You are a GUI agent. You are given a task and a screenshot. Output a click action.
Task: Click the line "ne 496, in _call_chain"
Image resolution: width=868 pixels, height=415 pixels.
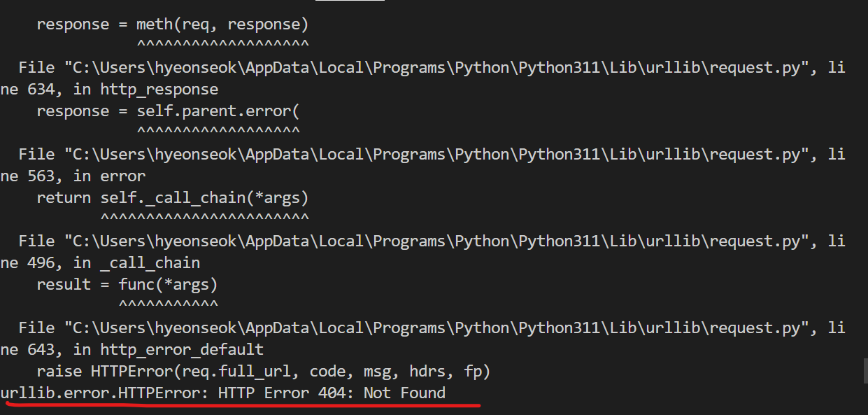pyautogui.click(x=101, y=263)
